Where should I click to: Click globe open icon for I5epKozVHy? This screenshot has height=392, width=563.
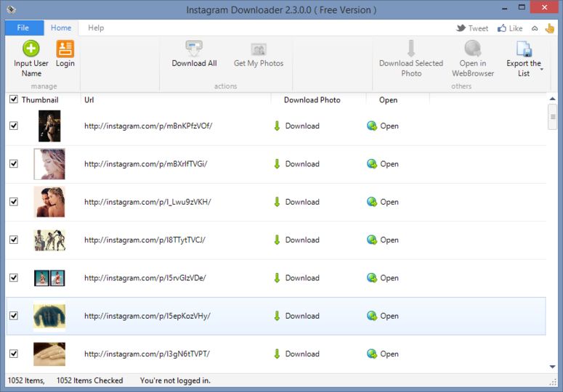point(372,316)
